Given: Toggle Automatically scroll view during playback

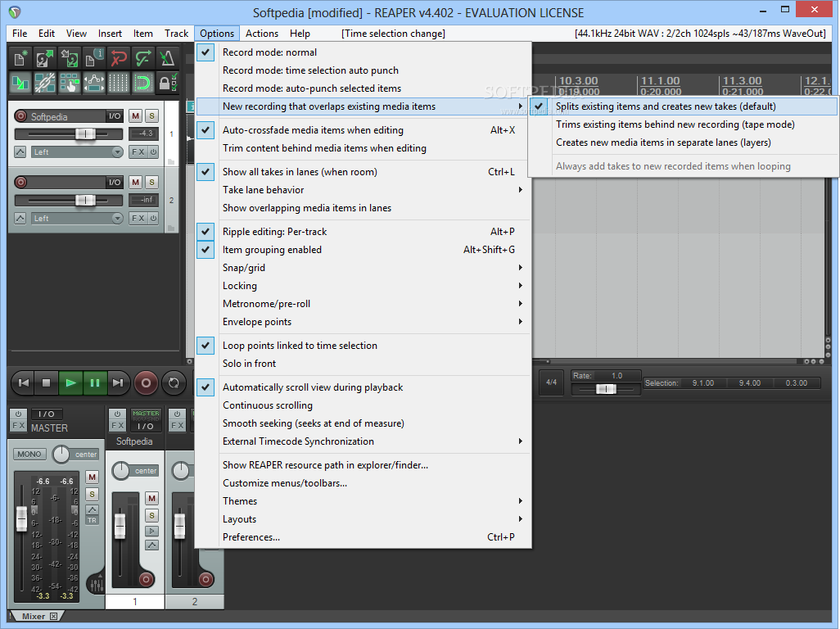Looking at the screenshot, I should [364, 387].
